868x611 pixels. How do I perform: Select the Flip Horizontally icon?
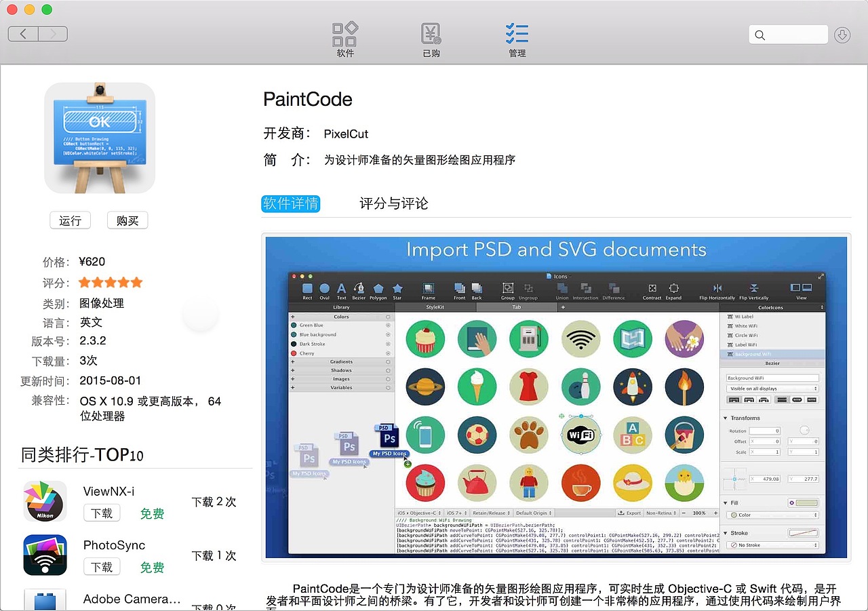pos(717,288)
